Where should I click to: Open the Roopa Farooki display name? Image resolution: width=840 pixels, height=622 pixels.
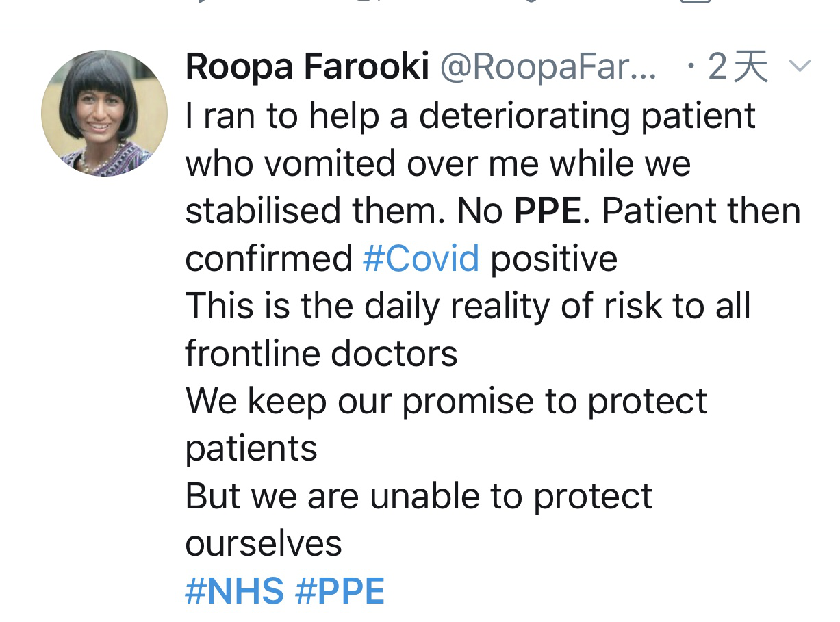click(307, 67)
